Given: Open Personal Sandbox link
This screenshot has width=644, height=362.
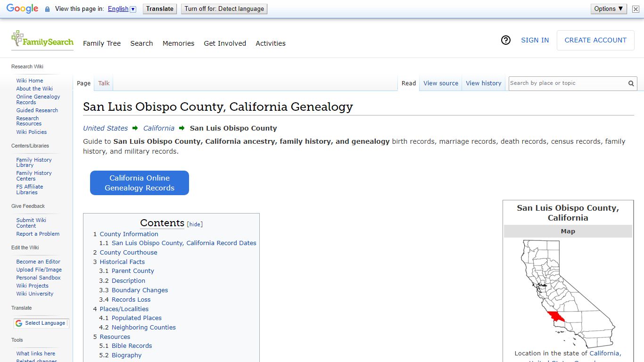Looking at the screenshot, I should pyautogui.click(x=39, y=278).
